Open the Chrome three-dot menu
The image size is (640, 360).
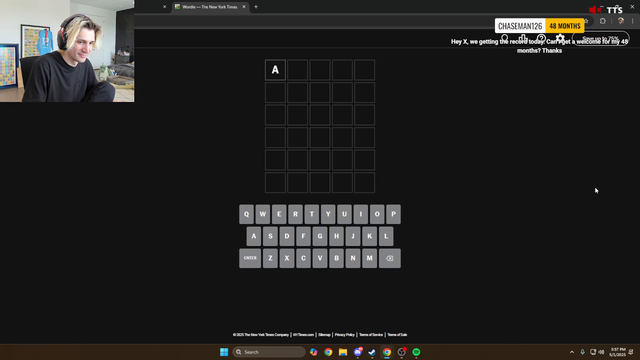click(633, 21)
